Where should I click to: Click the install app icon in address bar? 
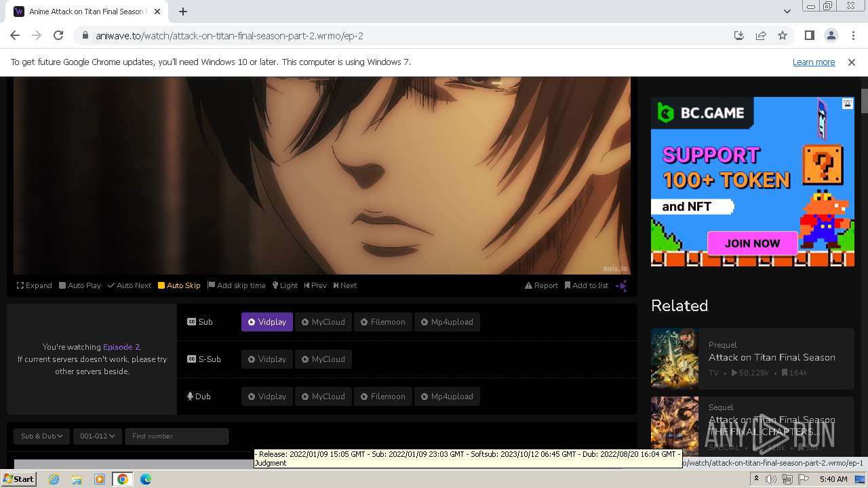[x=739, y=36]
